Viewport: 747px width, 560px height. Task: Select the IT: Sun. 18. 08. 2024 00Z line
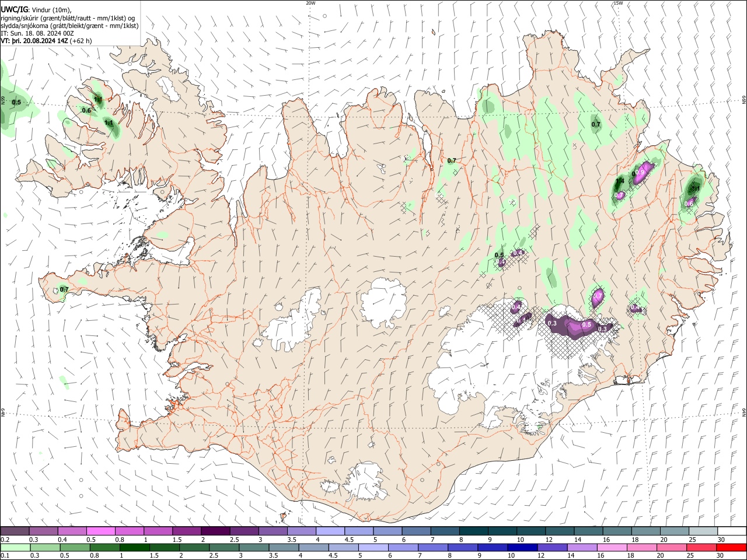click(x=39, y=33)
